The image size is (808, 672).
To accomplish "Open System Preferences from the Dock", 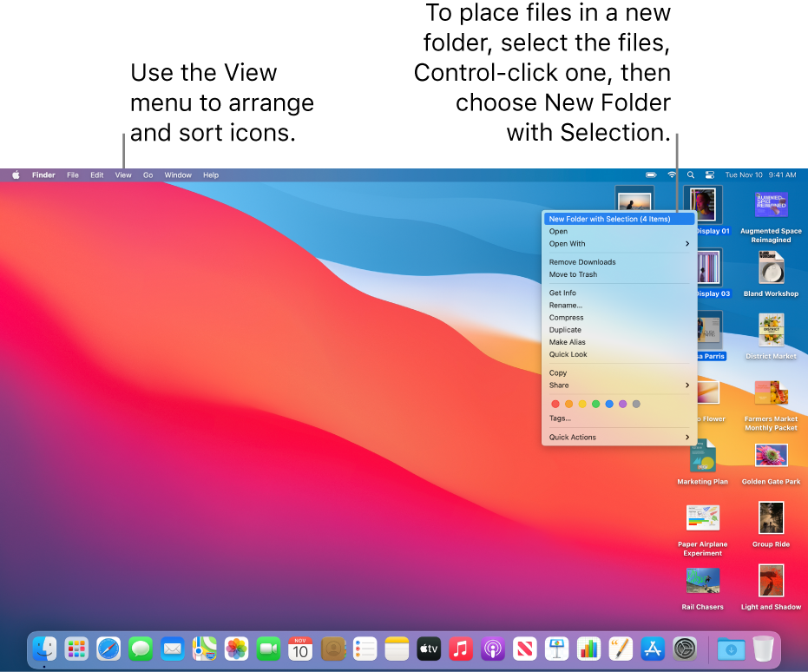I will point(684,649).
